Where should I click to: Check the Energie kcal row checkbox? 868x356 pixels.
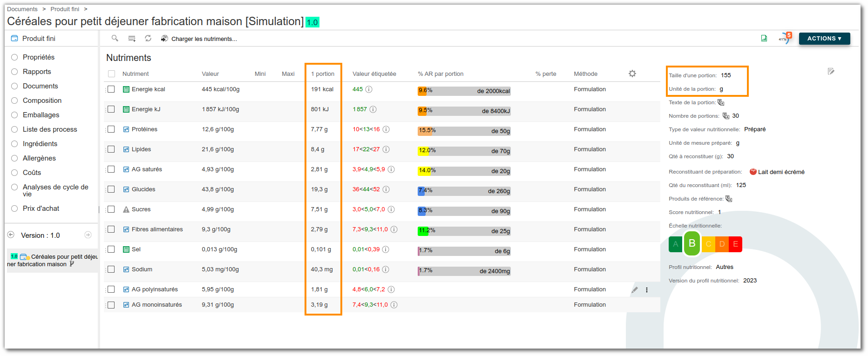point(111,89)
